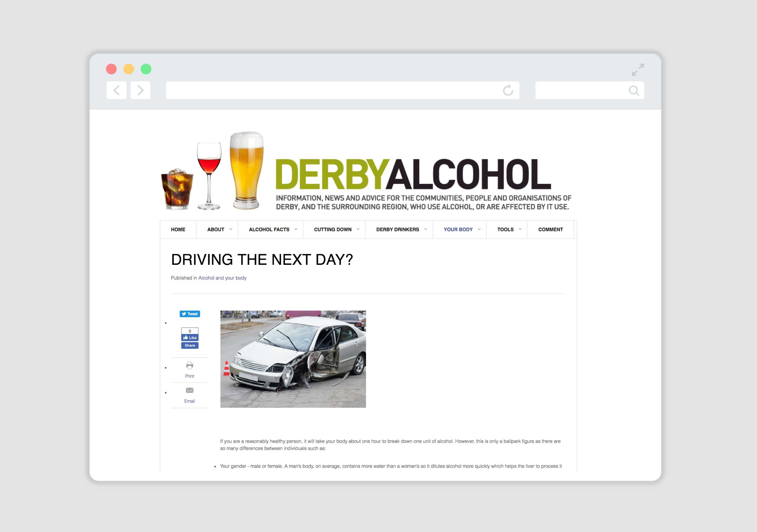
Task: Expand the About menu chevron
Action: [x=231, y=229]
